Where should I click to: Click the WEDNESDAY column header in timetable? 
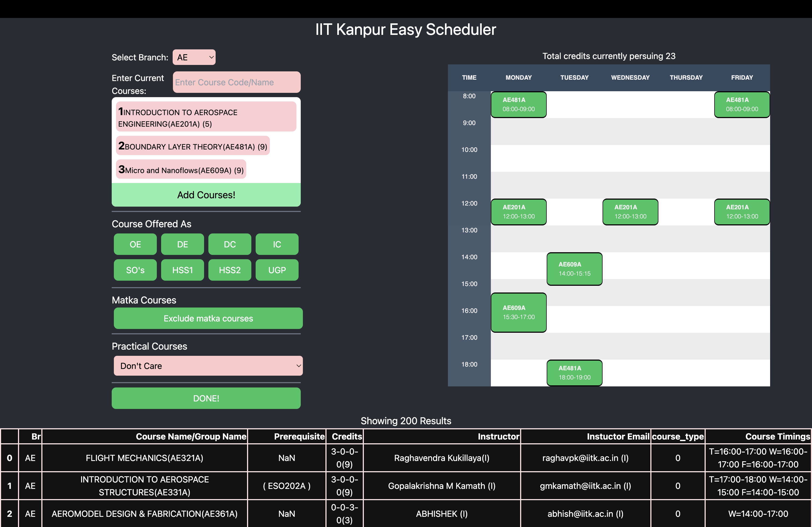(630, 78)
